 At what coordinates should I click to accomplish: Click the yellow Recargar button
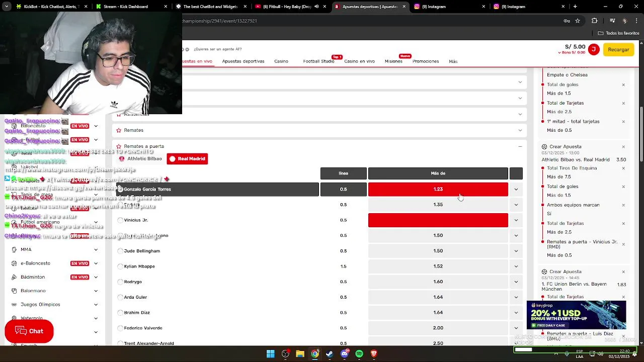pos(618,49)
